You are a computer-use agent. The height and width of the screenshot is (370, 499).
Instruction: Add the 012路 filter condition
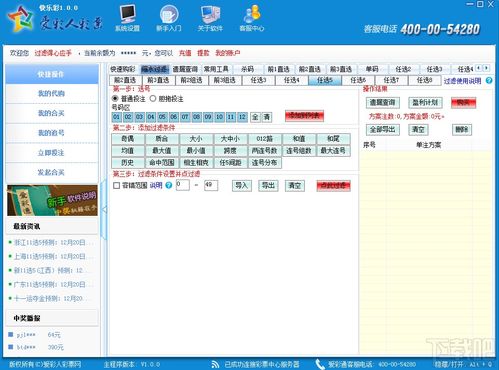(x=265, y=139)
